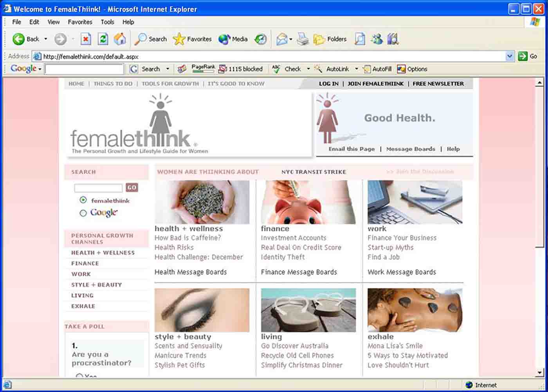Screen dimensions: 548x392
Task: Click the THINGS TO DO navigation link
Action: [113, 84]
